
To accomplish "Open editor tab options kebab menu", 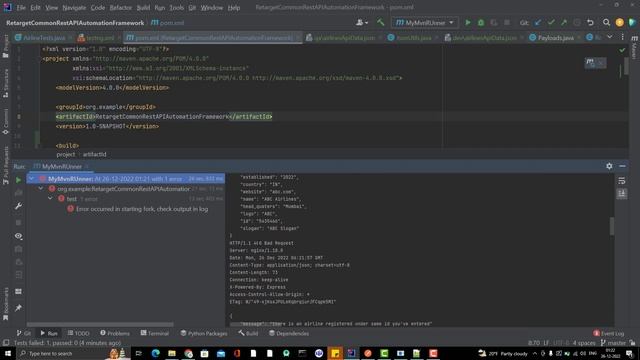I will coord(622,37).
